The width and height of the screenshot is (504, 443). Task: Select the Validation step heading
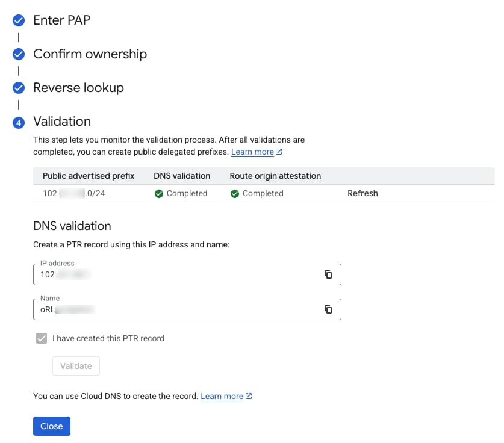(62, 122)
